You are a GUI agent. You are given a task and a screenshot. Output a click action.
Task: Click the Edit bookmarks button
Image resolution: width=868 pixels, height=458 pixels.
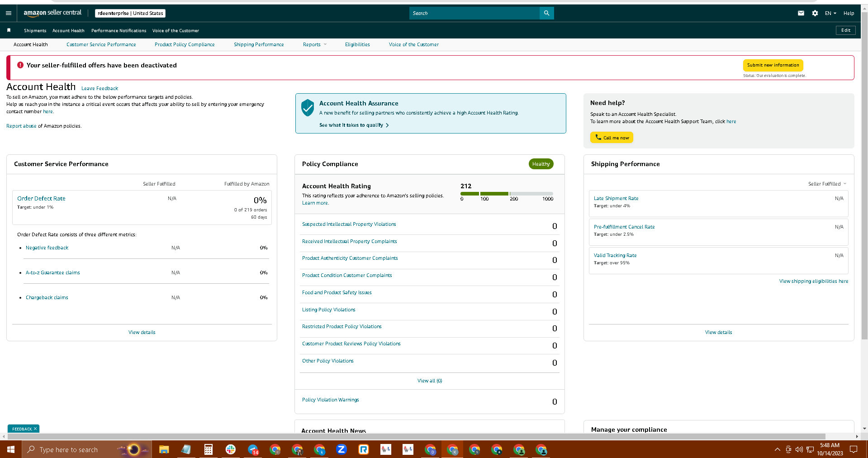point(846,30)
